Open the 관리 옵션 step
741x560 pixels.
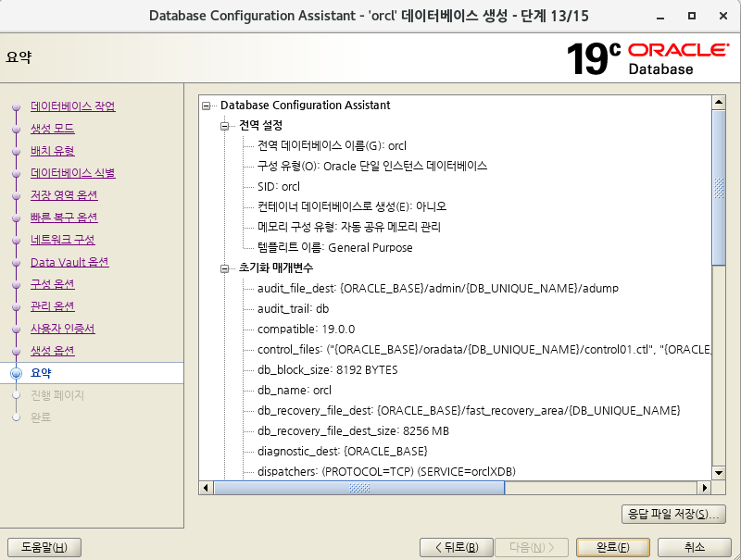53,306
